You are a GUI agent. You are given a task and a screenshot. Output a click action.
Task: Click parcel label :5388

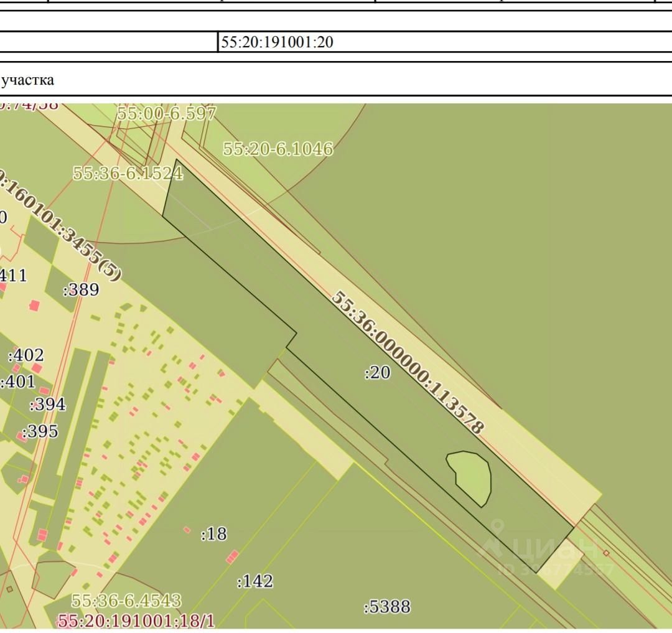click(x=387, y=606)
